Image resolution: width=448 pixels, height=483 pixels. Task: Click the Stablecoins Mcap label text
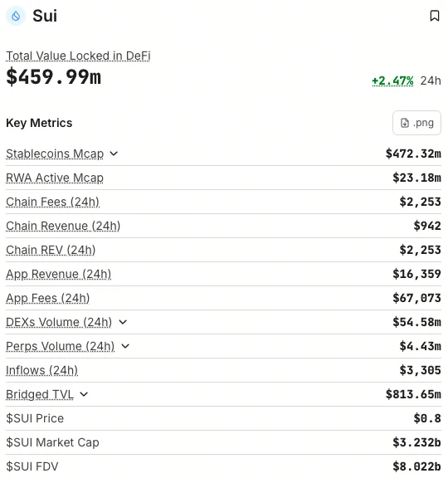pyautogui.click(x=55, y=154)
